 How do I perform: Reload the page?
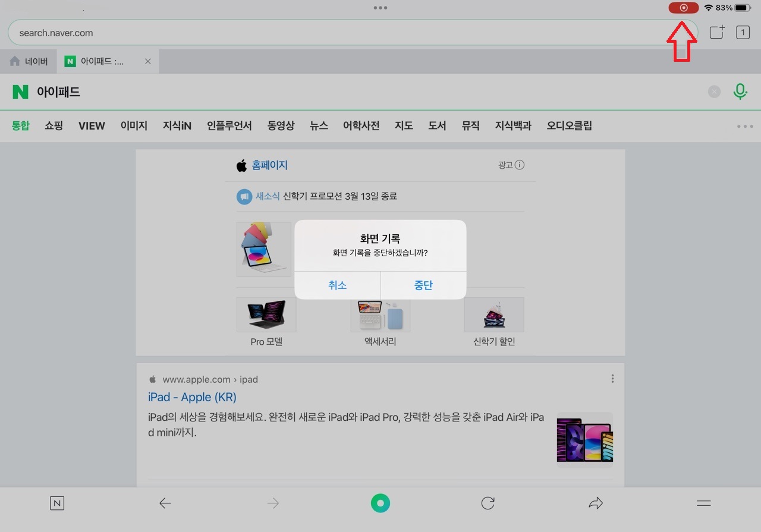[488, 503]
